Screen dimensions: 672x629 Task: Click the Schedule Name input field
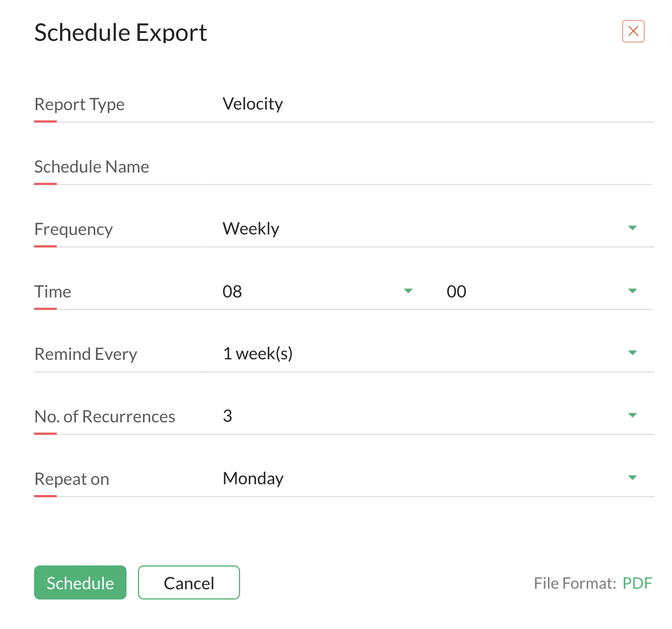tap(429, 166)
